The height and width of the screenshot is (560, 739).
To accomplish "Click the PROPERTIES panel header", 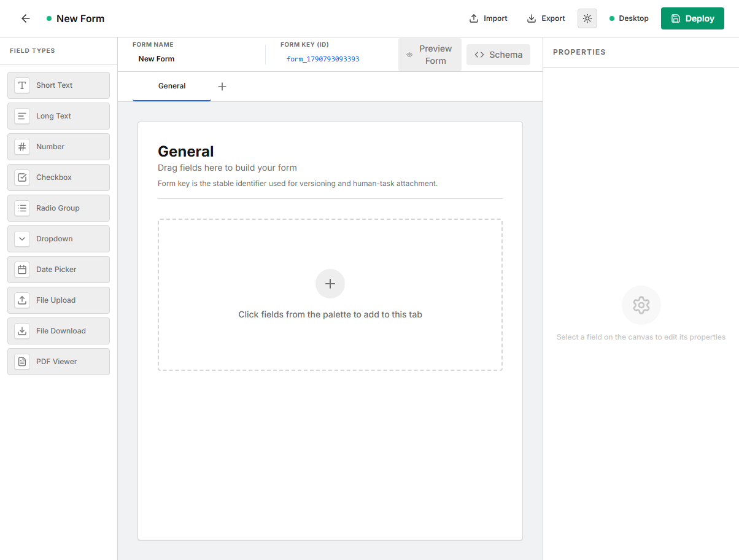I will pos(579,52).
